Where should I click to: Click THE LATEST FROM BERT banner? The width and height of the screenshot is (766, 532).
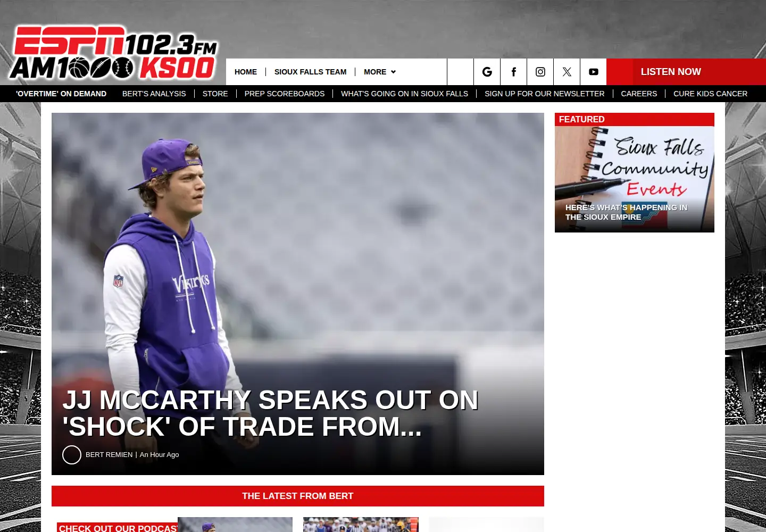pyautogui.click(x=298, y=496)
